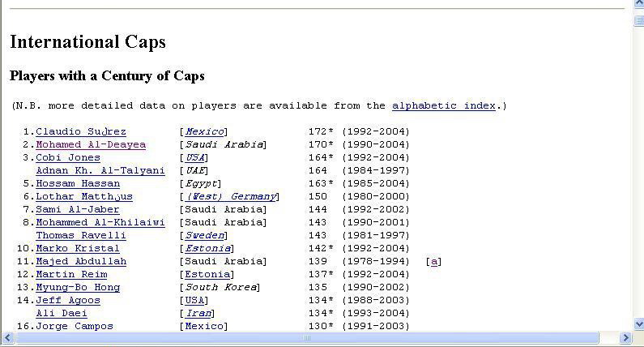Open Myung-Bo Hong player link
Viewport: 644px width, 347px height.
78,287
